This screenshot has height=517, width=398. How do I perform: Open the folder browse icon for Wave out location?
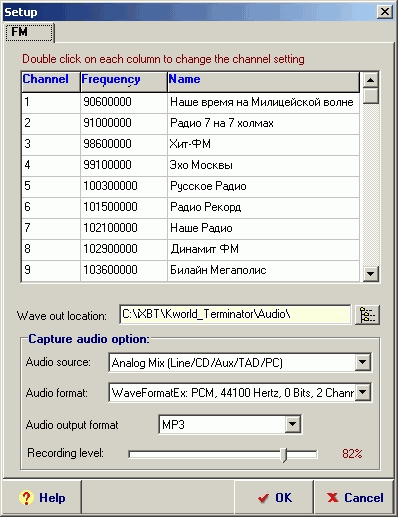point(367,315)
